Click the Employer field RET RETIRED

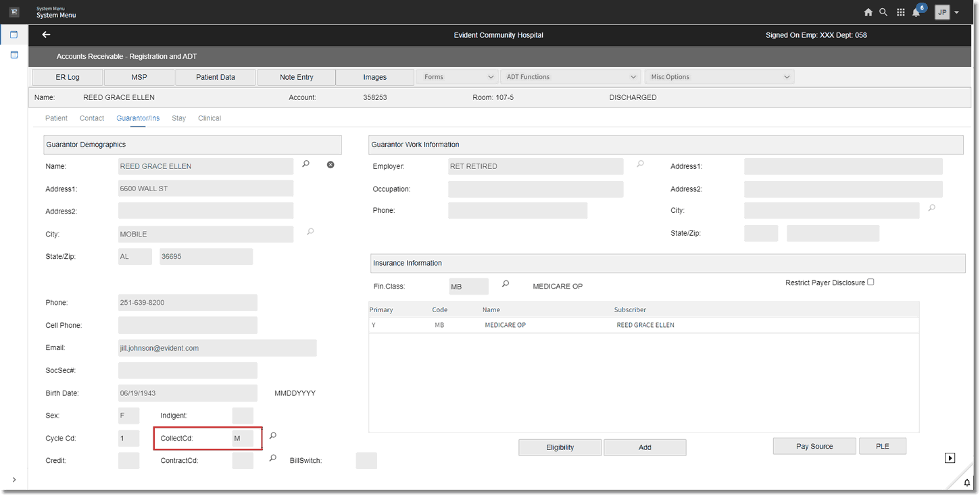click(x=536, y=166)
